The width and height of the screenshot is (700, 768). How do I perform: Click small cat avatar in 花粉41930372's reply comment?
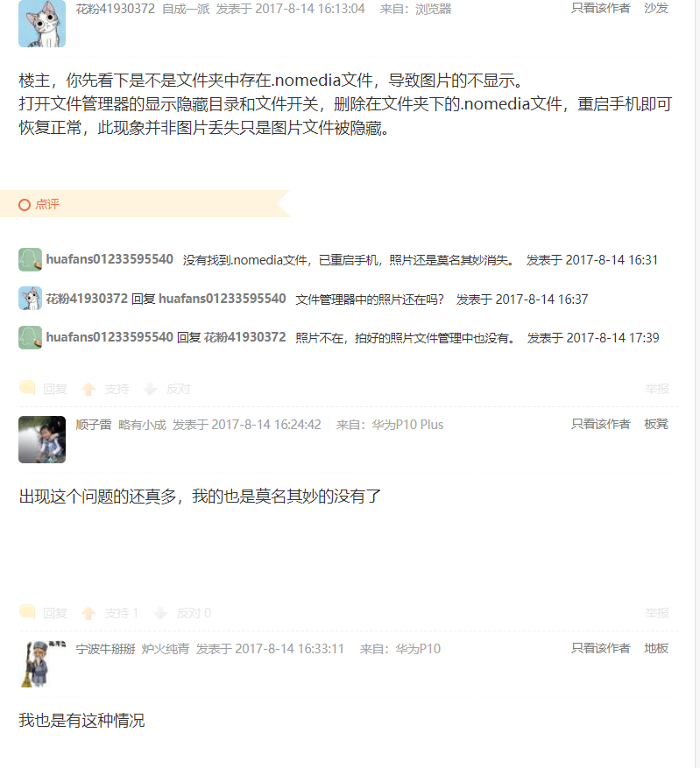point(31,299)
